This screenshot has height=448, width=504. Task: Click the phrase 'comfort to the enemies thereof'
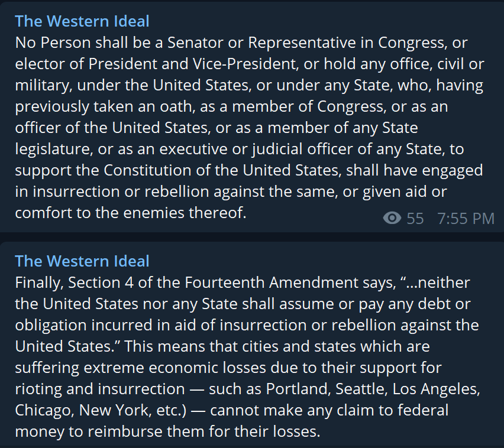pos(131,213)
